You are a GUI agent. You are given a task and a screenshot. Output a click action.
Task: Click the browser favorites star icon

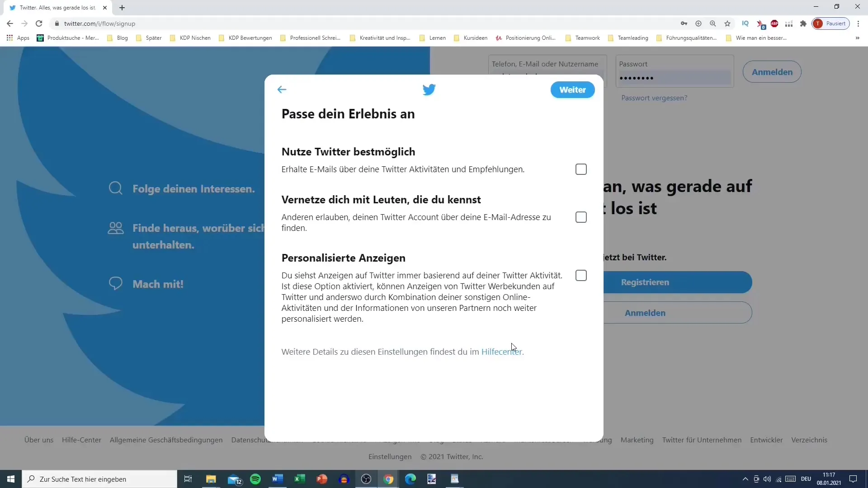click(727, 24)
